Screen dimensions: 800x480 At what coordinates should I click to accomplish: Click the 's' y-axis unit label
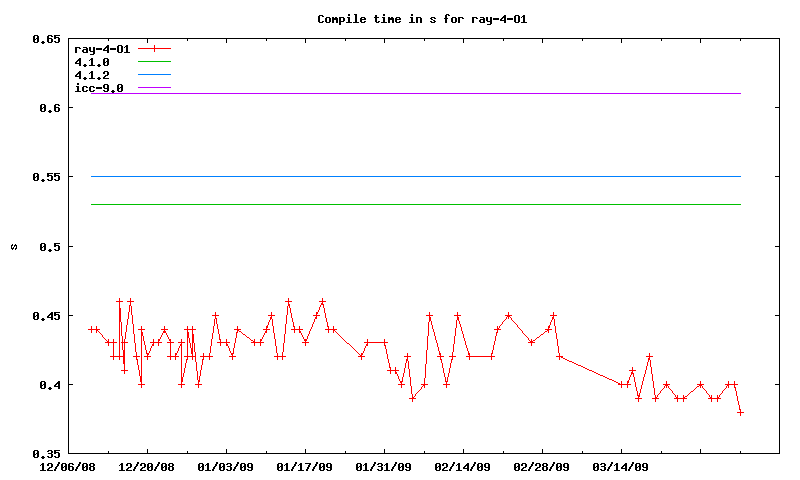13,246
